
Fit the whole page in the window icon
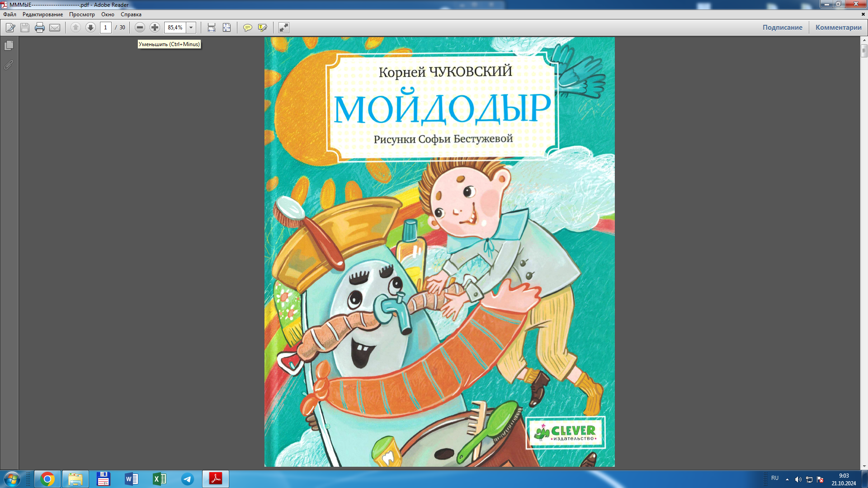pos(226,28)
